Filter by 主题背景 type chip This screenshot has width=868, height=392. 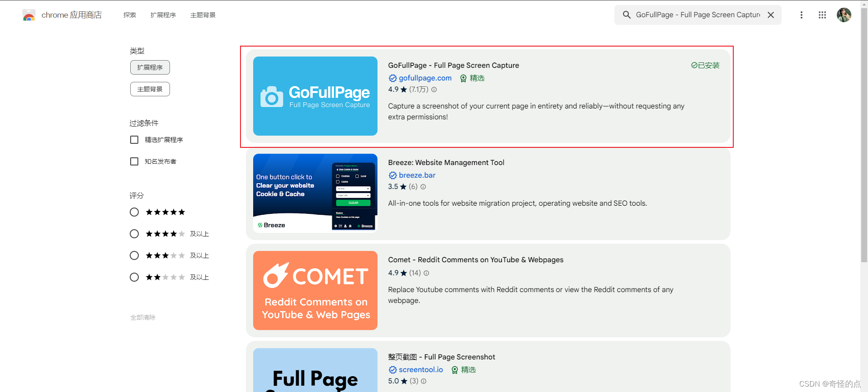coord(150,89)
